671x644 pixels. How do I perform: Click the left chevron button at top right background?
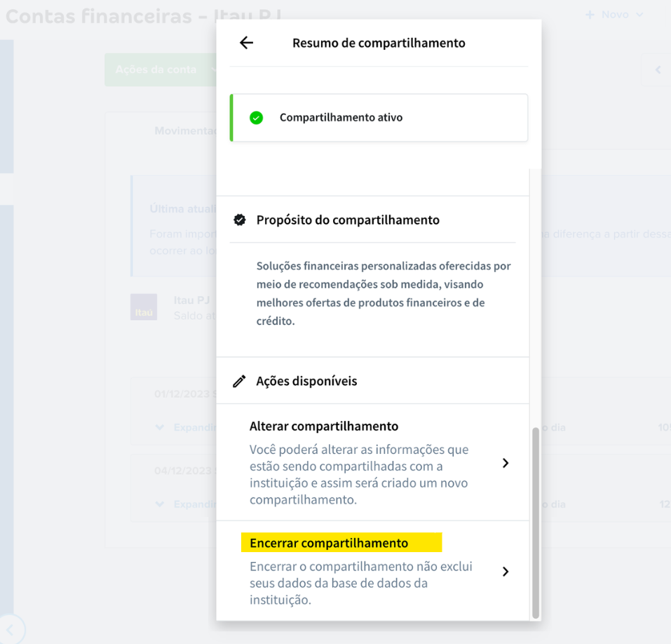[x=658, y=69]
